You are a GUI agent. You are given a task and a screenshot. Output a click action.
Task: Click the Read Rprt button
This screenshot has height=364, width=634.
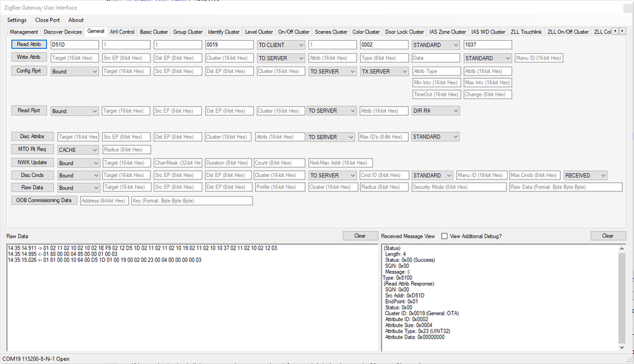coord(29,110)
